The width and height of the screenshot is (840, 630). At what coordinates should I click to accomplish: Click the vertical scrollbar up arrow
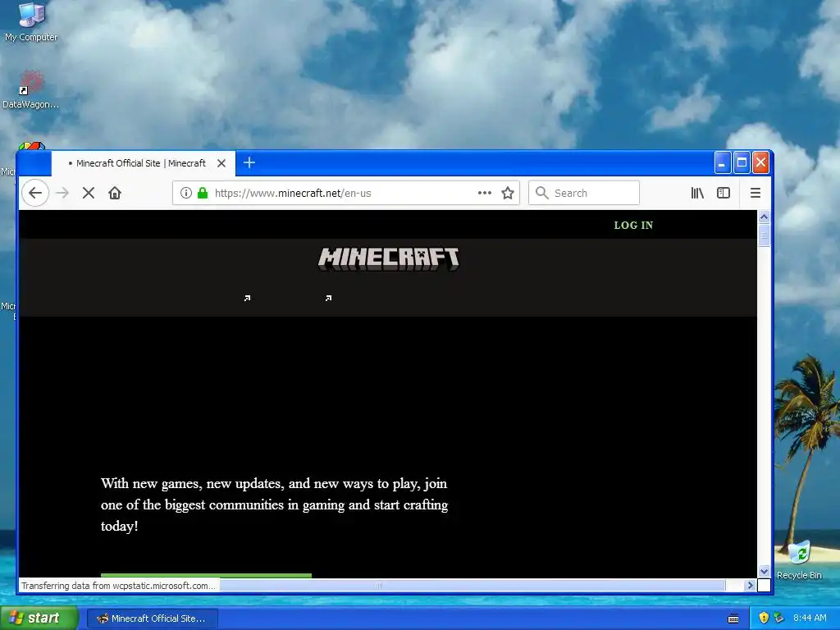(764, 217)
